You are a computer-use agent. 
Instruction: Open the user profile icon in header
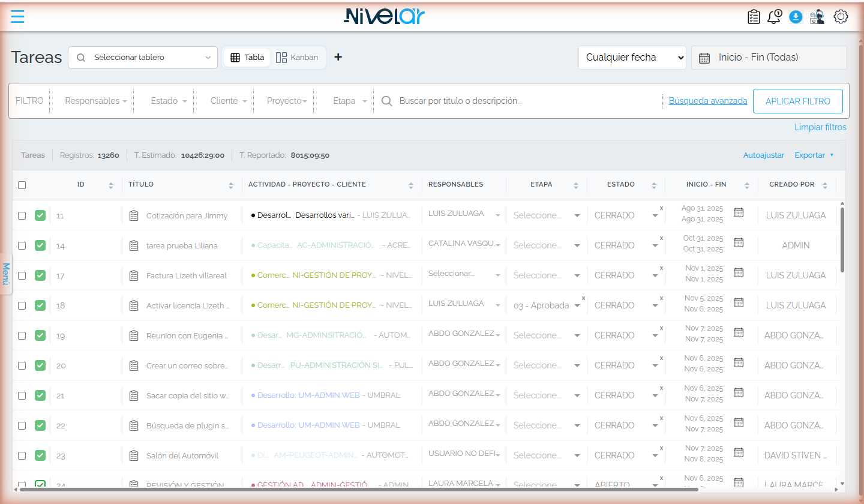(x=817, y=17)
